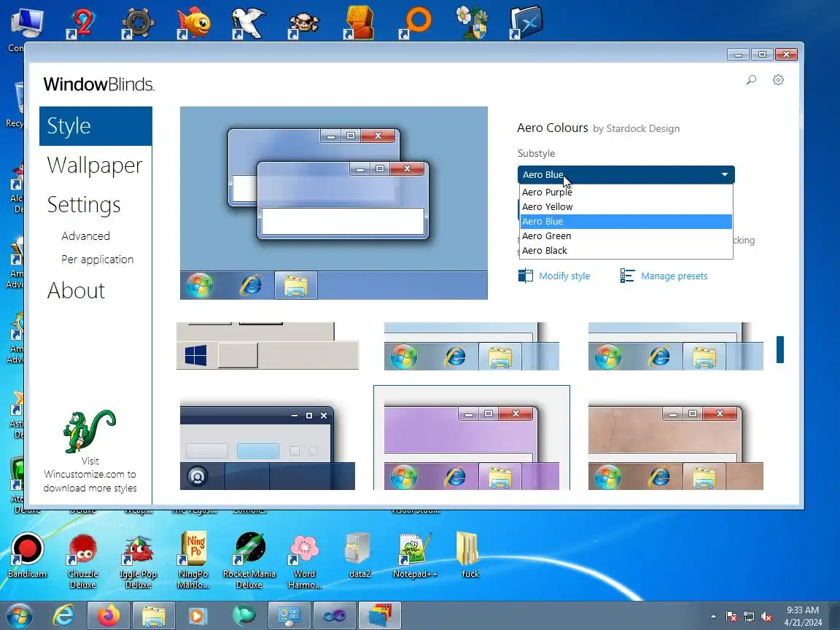The image size is (840, 630).
Task: Click the orange ring desktop shortcut
Action: [415, 23]
